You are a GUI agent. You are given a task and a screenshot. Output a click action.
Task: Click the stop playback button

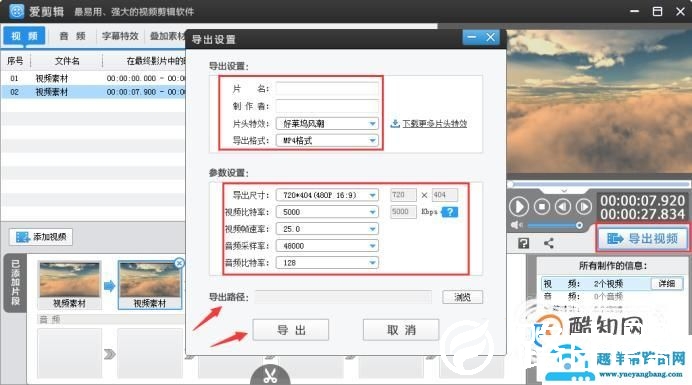[x=542, y=206]
